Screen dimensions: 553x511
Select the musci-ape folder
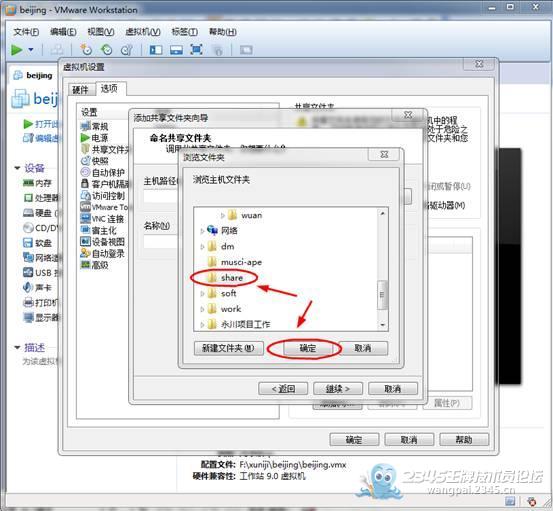(x=235, y=262)
